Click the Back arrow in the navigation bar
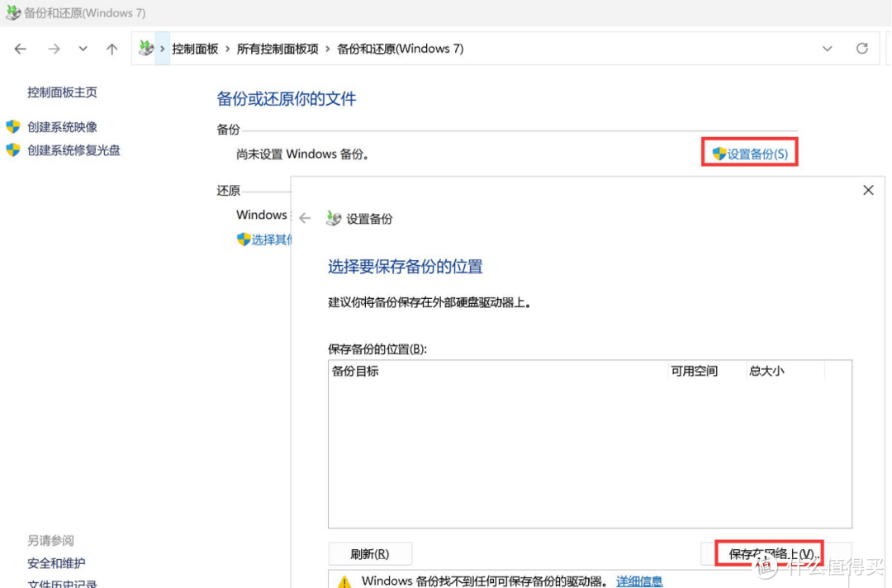This screenshot has width=892, height=588. point(20,49)
